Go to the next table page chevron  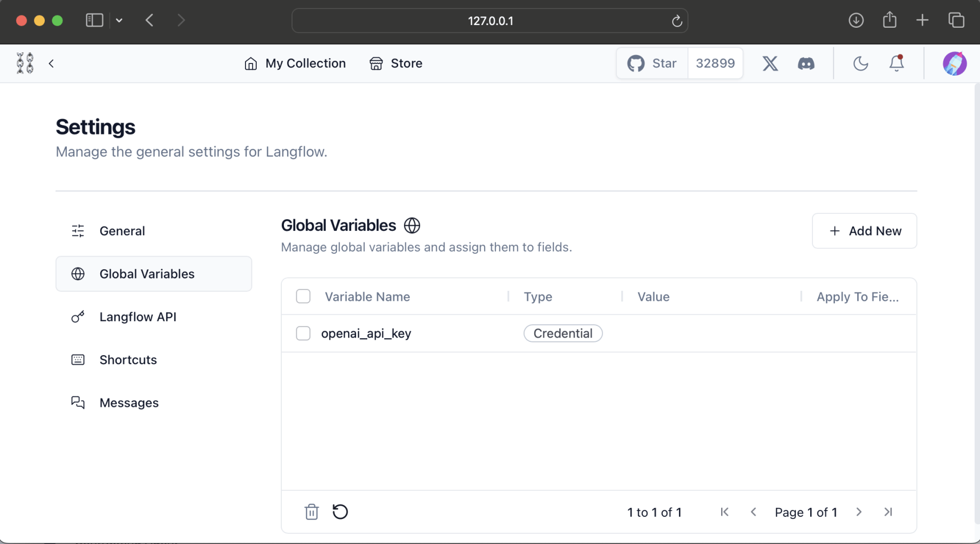pos(859,512)
